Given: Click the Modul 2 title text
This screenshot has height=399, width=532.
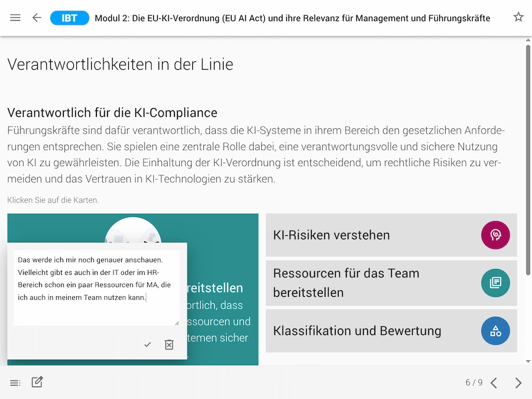Looking at the screenshot, I should [293, 18].
